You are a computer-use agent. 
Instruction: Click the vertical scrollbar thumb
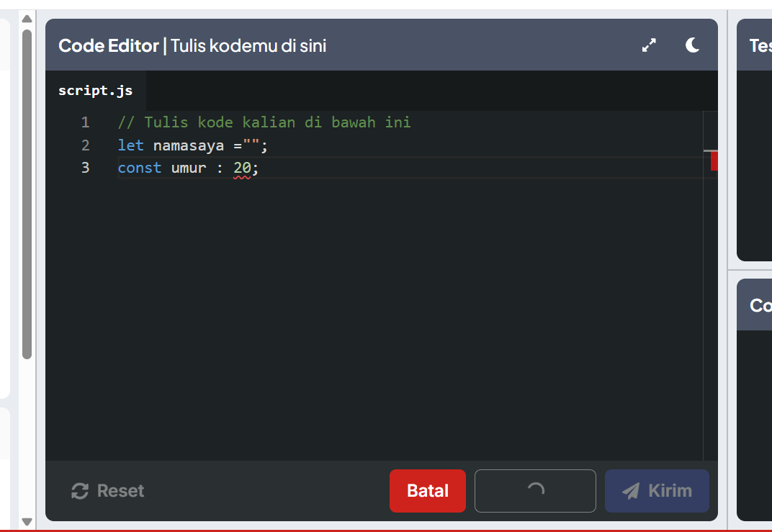coord(27,194)
